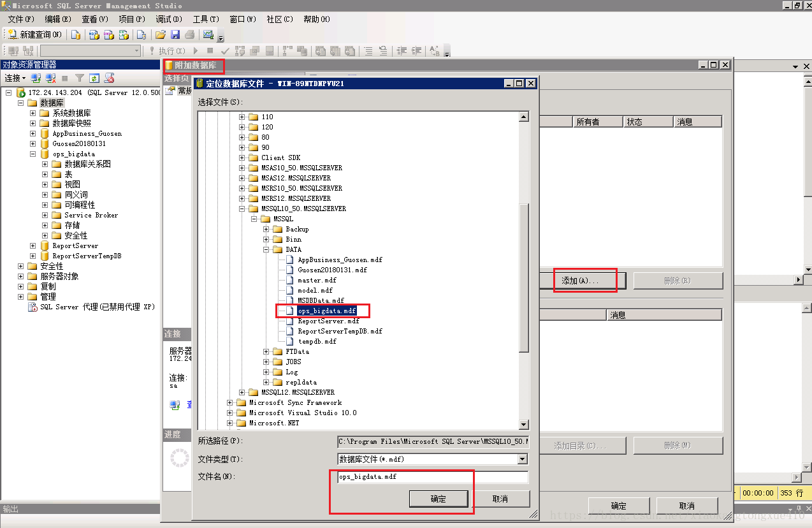Open the 编辑 menu

[58, 19]
